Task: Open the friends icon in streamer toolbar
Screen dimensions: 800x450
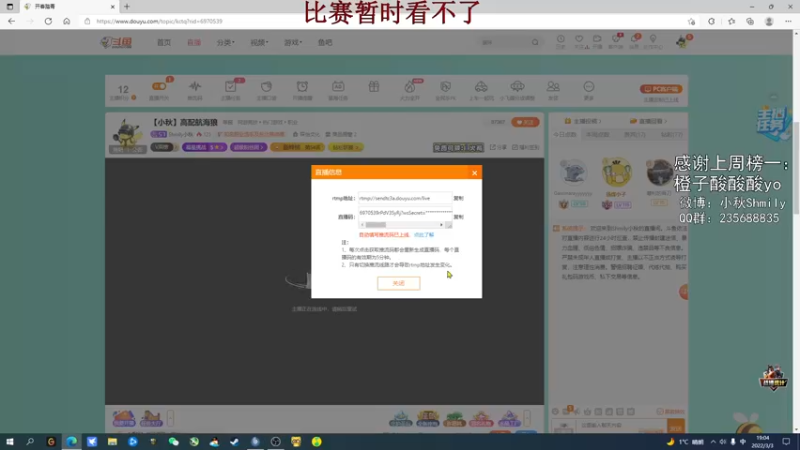Action: 553,87
